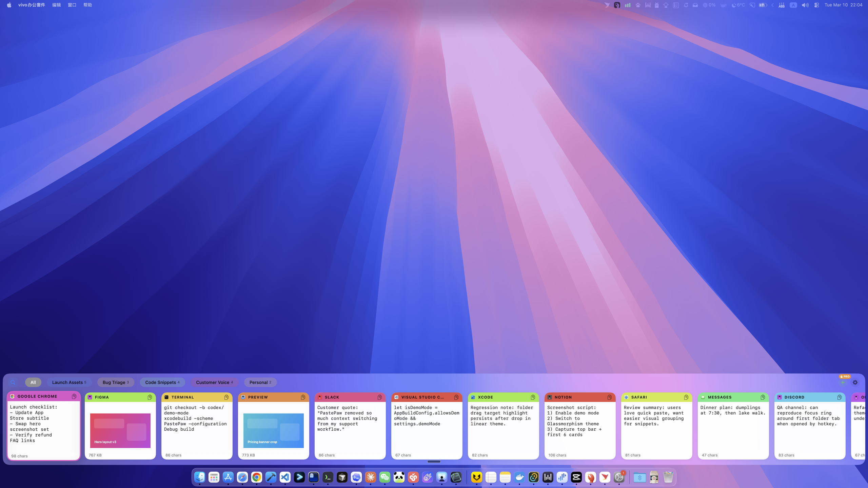This screenshot has height=488, width=868.
Task: Open the search with the magnifier icon
Action: pyautogui.click(x=13, y=382)
